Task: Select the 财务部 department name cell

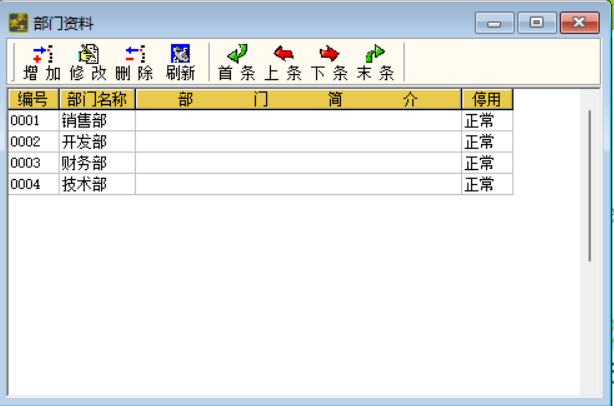Action: pyautogui.click(x=97, y=163)
